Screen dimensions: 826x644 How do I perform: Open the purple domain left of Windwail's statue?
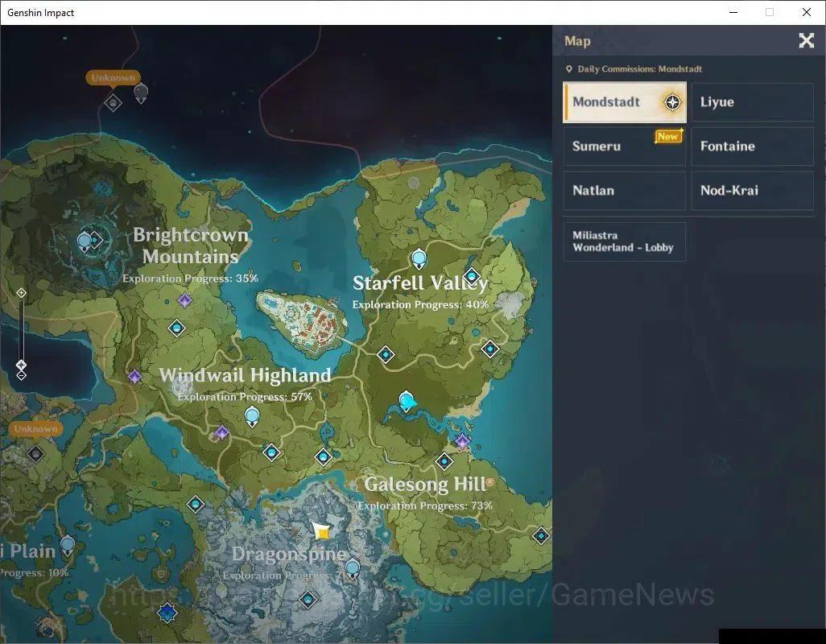pyautogui.click(x=221, y=433)
